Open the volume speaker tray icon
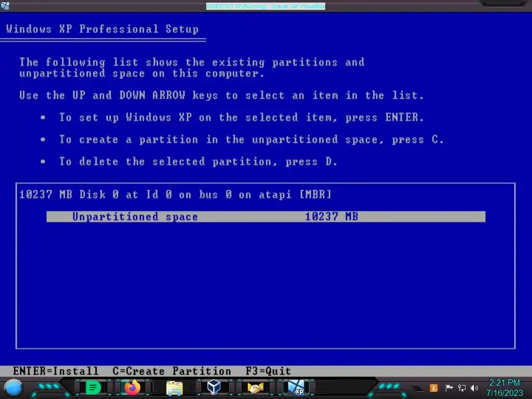This screenshot has width=532, height=399. 474,388
